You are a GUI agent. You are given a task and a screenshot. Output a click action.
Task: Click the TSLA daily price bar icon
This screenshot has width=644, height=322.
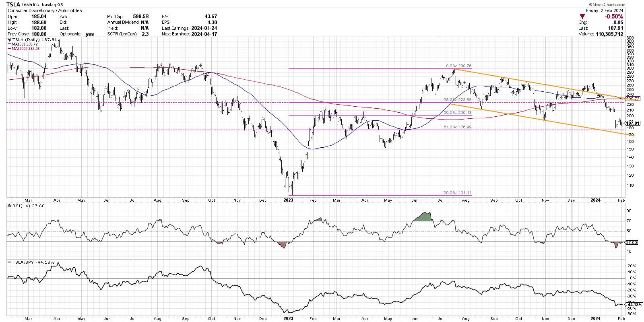point(10,40)
